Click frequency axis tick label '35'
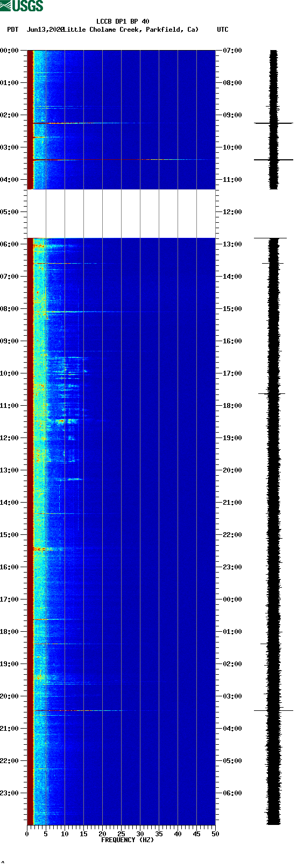297x868 pixels. (159, 834)
